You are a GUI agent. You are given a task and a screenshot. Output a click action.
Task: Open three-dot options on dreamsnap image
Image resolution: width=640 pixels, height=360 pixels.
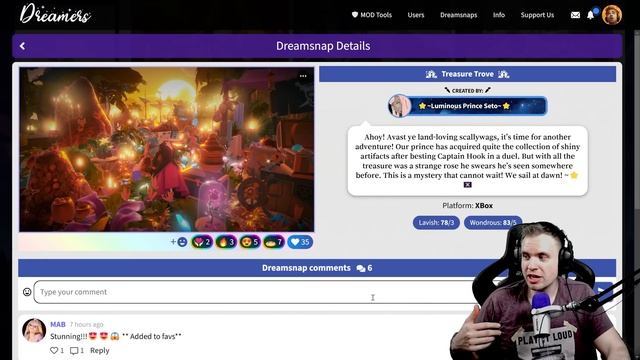coord(303,76)
